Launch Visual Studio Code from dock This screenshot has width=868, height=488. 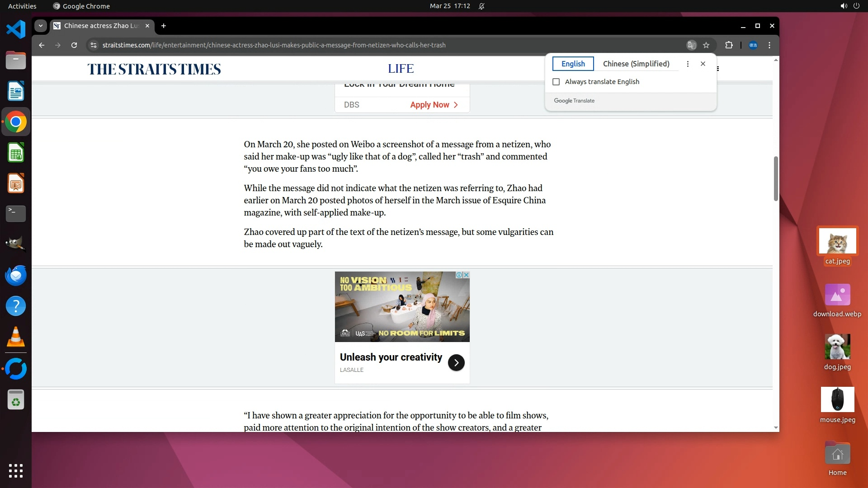pos(16,30)
